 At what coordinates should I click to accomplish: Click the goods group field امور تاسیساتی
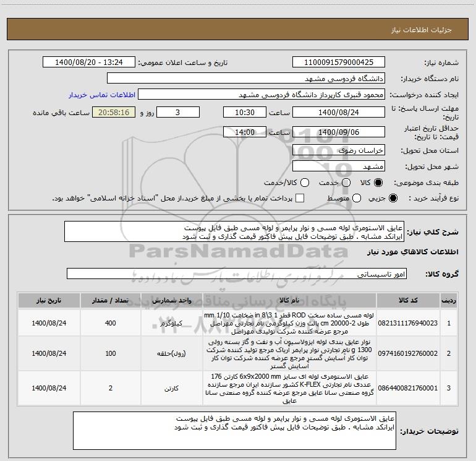237,274
